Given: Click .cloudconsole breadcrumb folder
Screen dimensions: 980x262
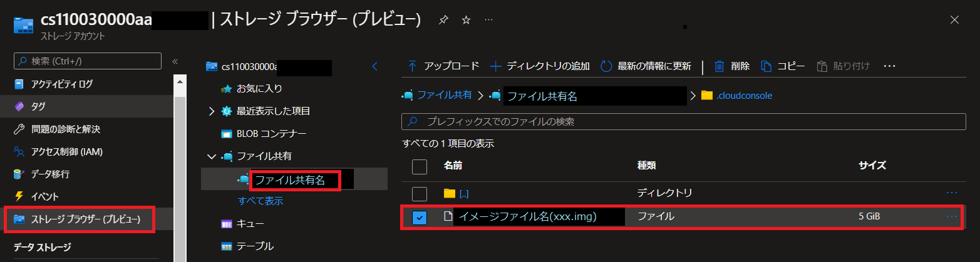Looking at the screenshot, I should (744, 95).
